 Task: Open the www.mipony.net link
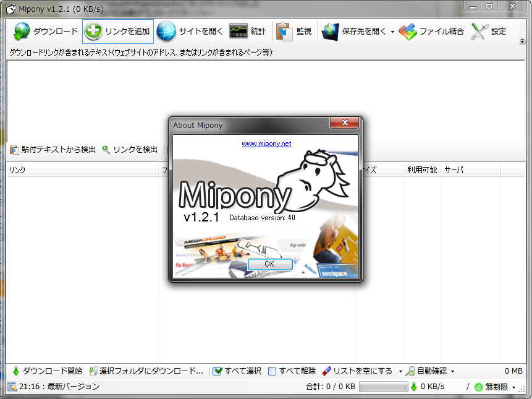266,144
